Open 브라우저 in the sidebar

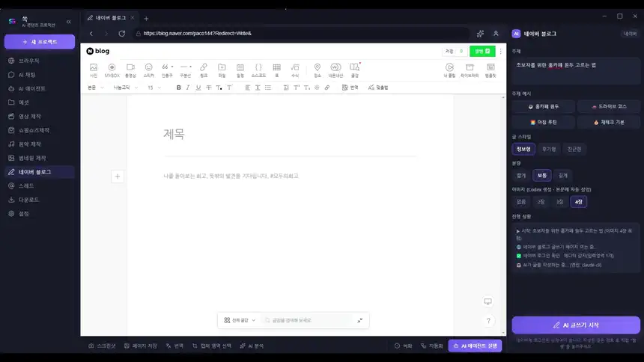(x=40, y=61)
